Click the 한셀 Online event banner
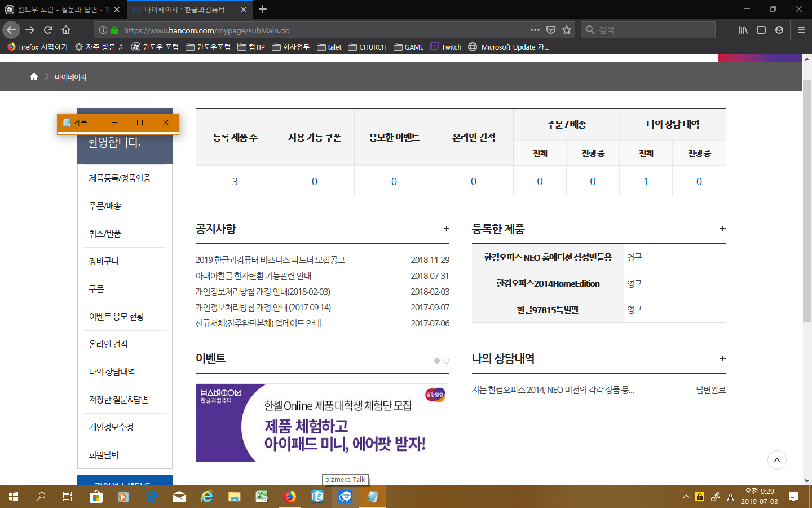Image resolution: width=812 pixels, height=508 pixels. pos(323,423)
